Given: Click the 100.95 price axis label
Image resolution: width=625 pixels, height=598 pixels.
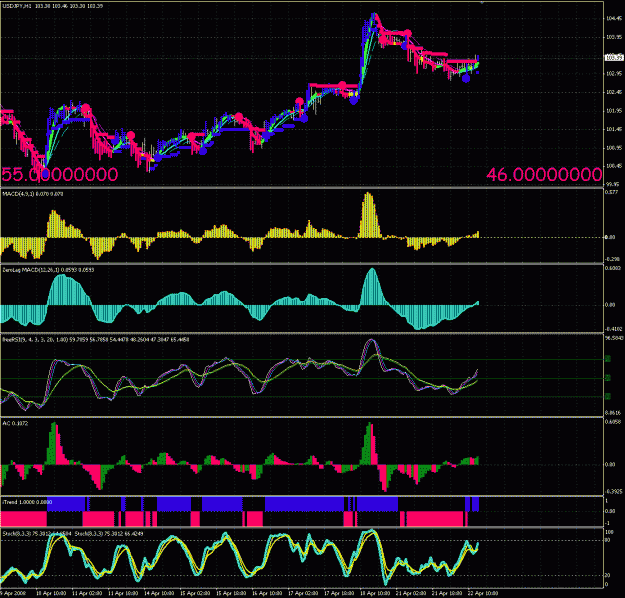Looking at the screenshot, I should click(x=614, y=148).
